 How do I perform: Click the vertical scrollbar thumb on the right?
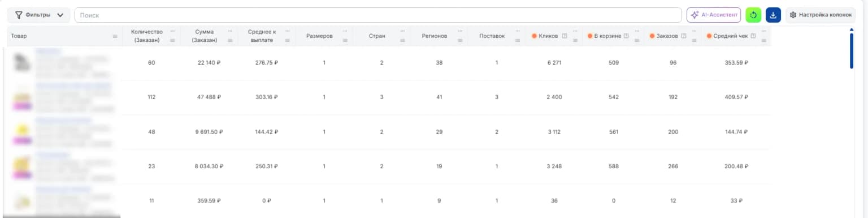click(x=852, y=52)
